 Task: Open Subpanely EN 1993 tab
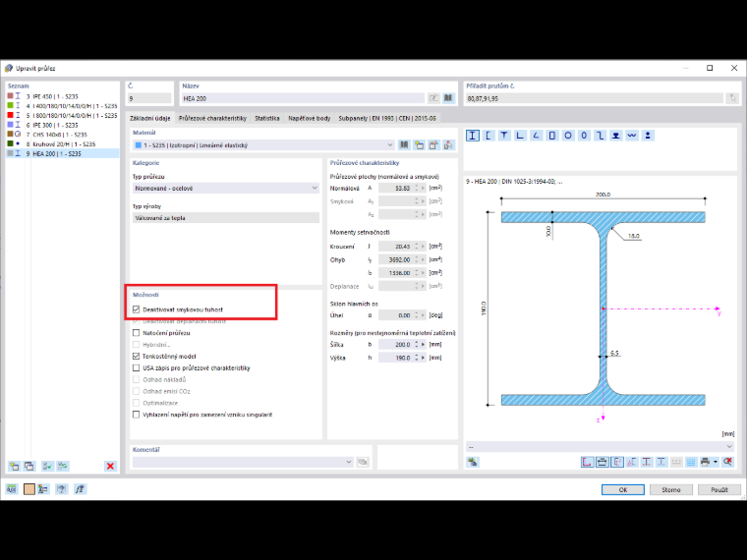(x=387, y=118)
